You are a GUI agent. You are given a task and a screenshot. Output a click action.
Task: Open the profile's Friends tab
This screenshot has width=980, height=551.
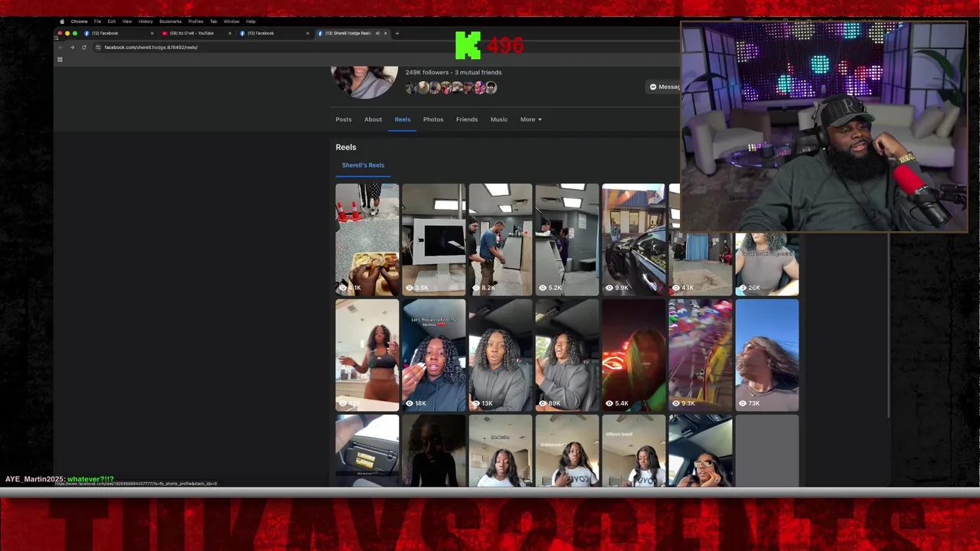point(467,119)
